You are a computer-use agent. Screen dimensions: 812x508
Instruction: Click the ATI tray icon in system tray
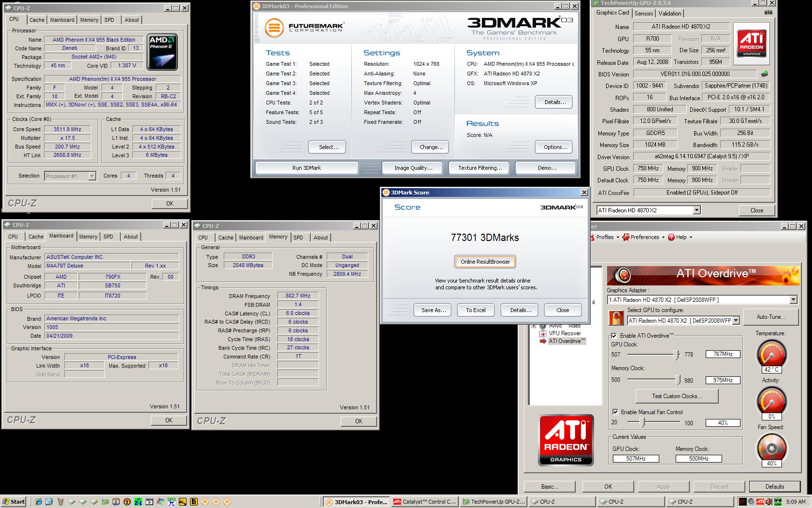760,502
